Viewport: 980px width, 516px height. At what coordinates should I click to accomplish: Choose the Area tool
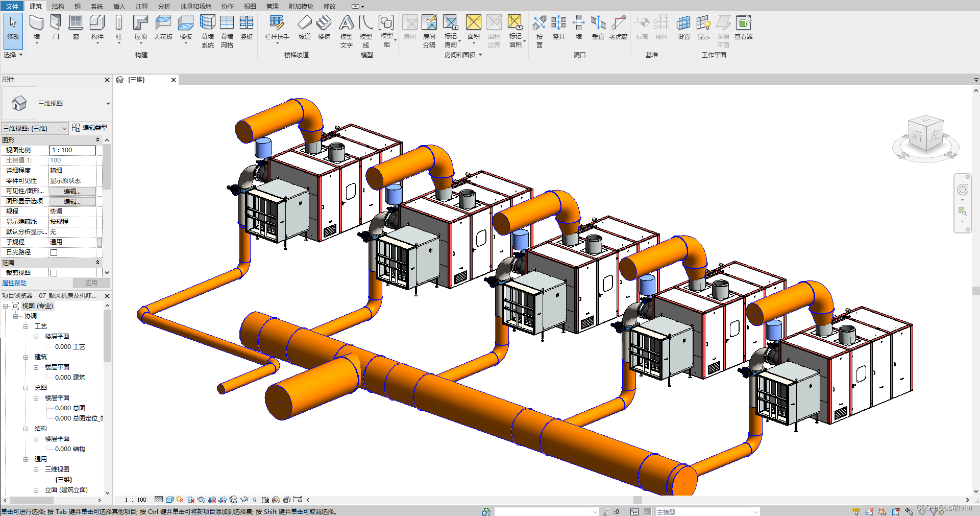(x=474, y=29)
